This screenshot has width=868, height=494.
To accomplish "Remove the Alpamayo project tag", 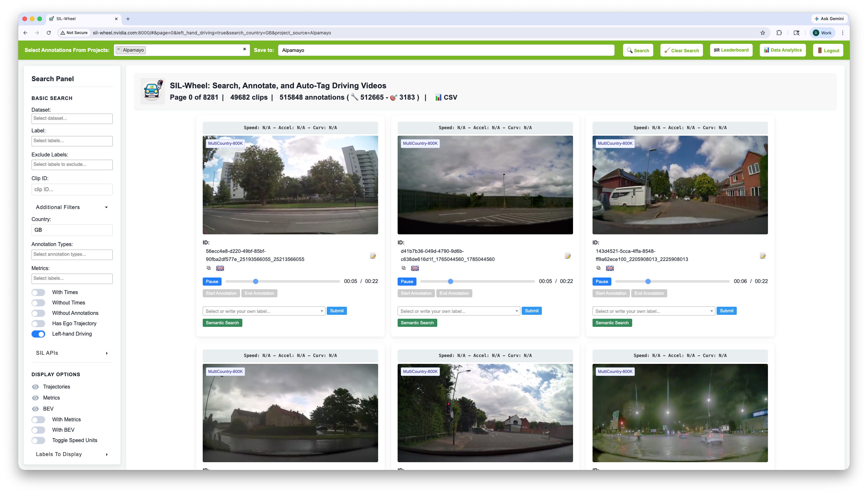I will click(x=119, y=50).
